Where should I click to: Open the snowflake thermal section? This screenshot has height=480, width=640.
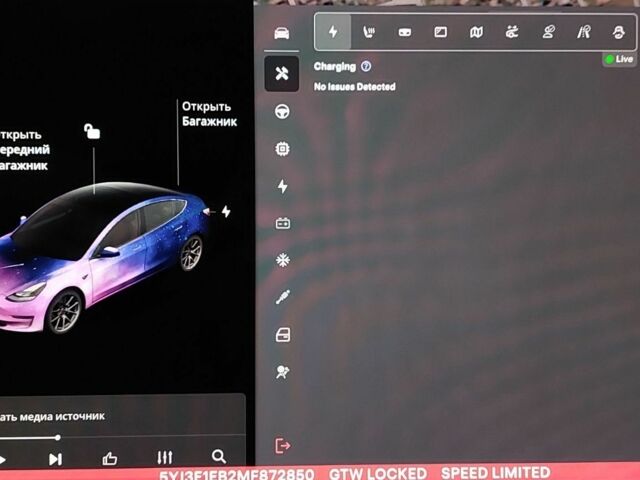point(282,260)
